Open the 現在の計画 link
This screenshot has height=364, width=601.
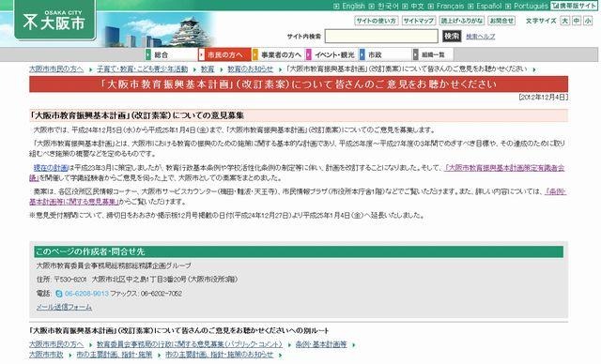pos(51,168)
